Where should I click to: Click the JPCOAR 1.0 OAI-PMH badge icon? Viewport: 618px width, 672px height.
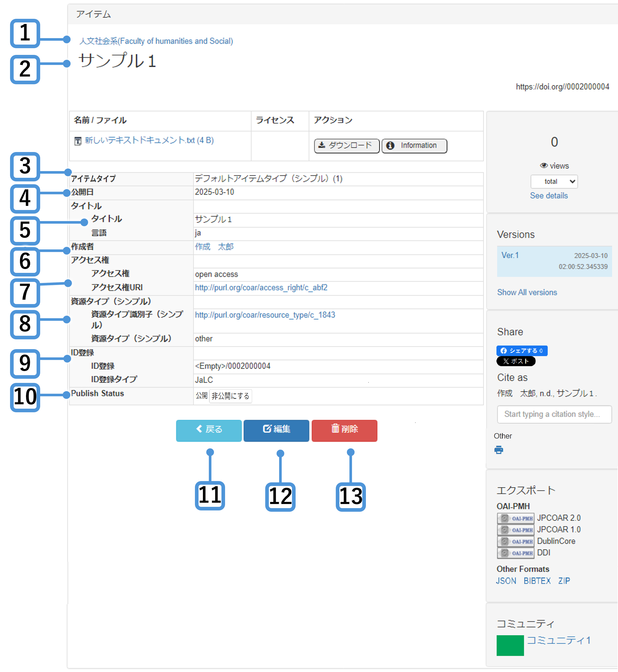click(515, 530)
